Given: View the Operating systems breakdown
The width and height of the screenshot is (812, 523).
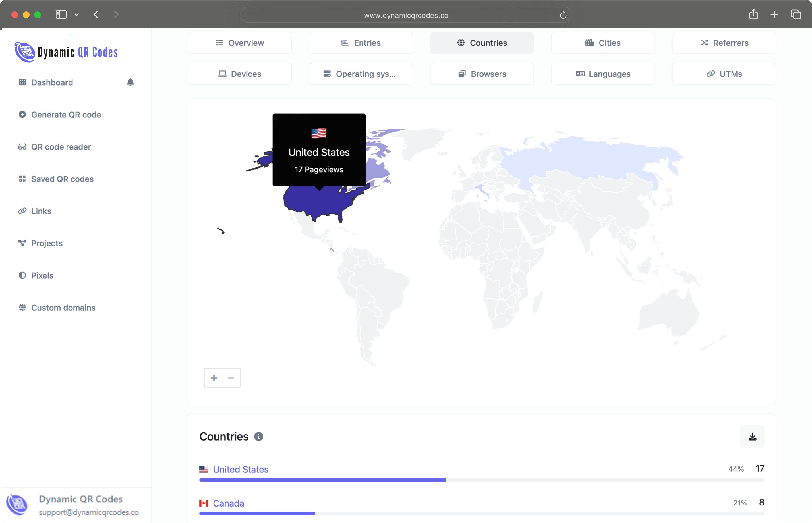Looking at the screenshot, I should click(360, 74).
